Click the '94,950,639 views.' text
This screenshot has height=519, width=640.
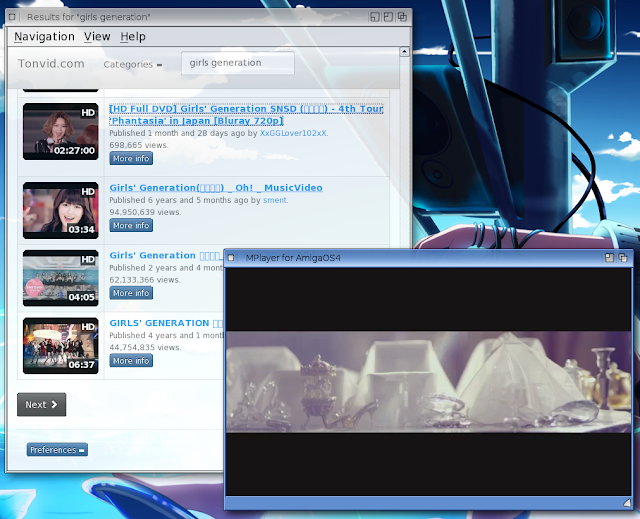pyautogui.click(x=145, y=212)
